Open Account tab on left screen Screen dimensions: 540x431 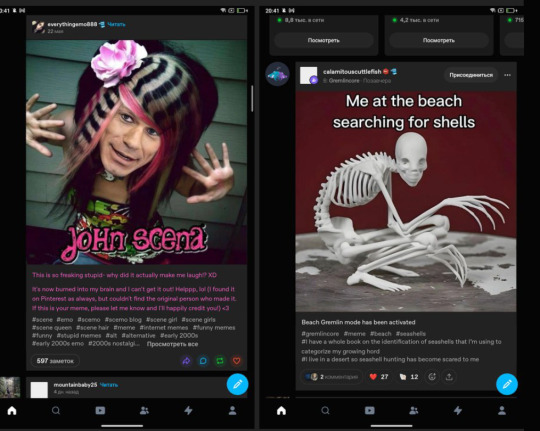[x=232, y=410]
